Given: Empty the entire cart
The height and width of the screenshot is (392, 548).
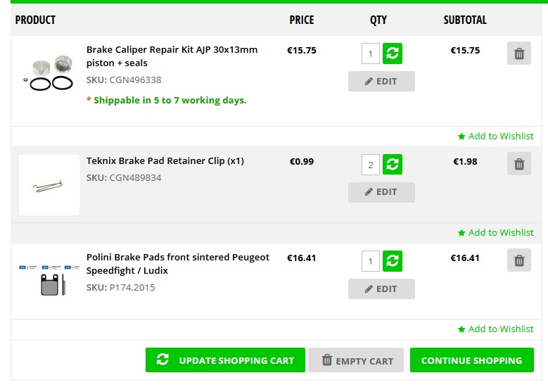Looking at the screenshot, I should (356, 360).
